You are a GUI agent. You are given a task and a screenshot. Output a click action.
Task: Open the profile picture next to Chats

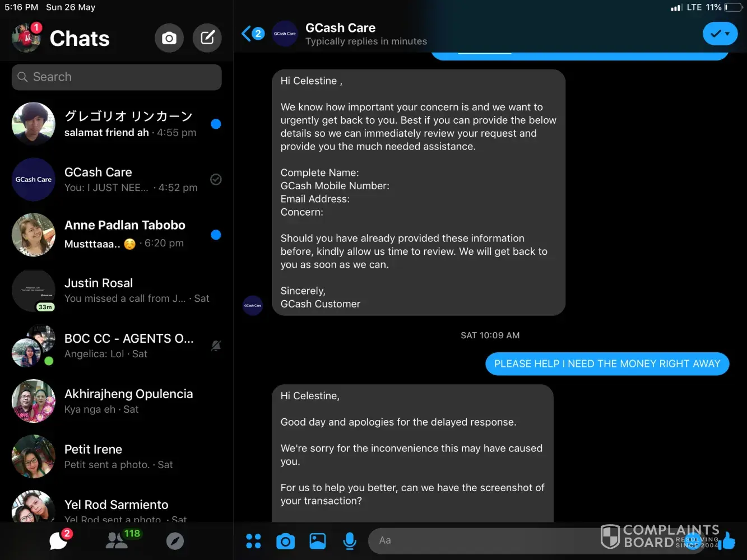click(26, 38)
